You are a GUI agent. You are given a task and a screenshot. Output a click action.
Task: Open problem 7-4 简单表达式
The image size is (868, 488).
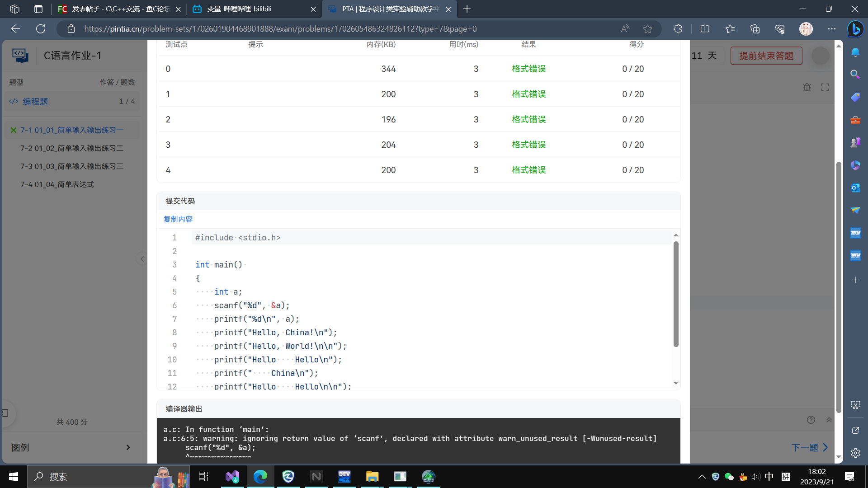tap(57, 184)
